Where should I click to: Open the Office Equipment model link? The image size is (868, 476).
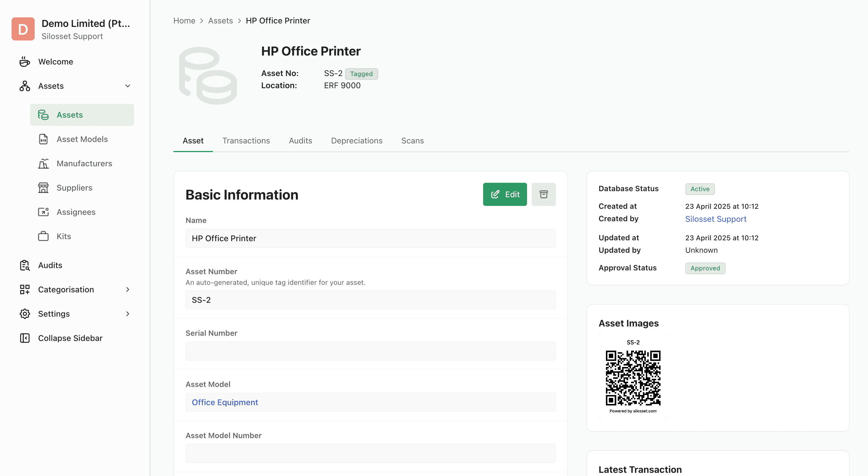[225, 402]
